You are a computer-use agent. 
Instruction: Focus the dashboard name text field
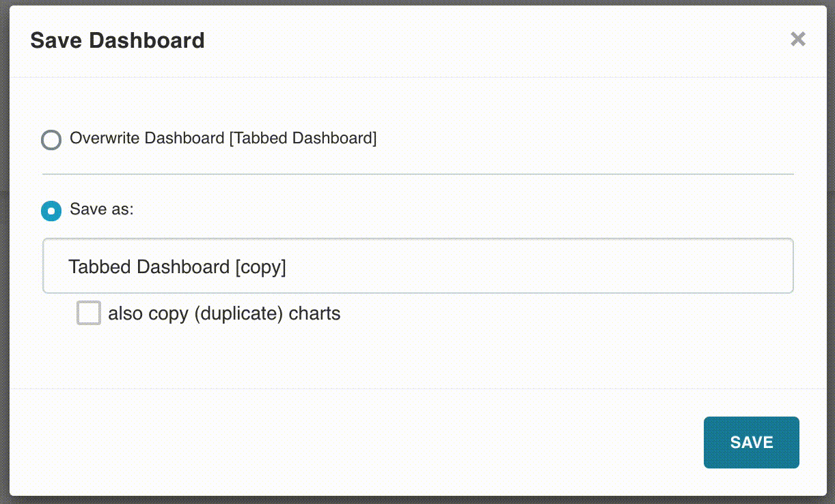[417, 266]
